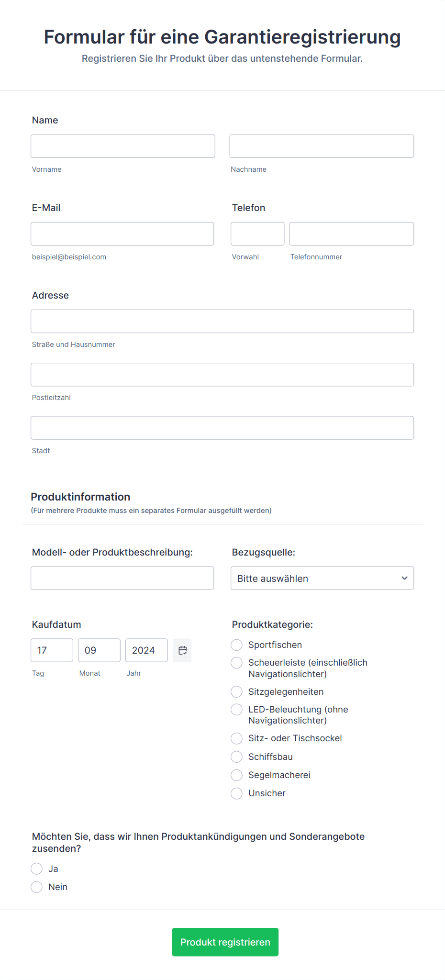Open the Kaufdatum calendar picker icon
445x980 pixels.
coord(182,650)
